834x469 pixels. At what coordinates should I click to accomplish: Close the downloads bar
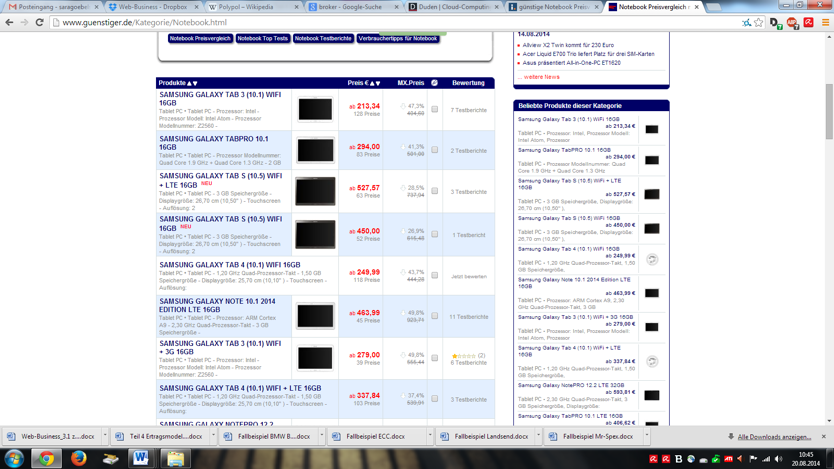[x=824, y=437]
